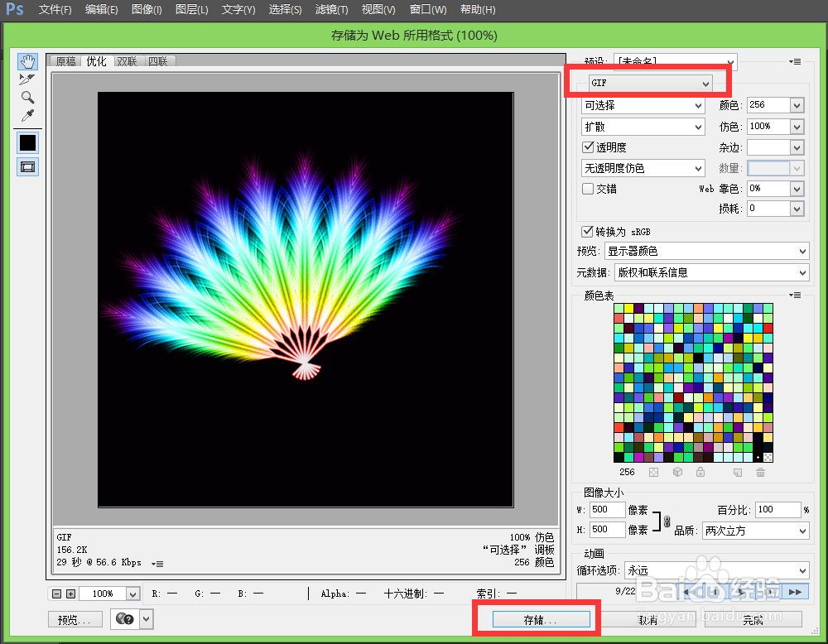Open the 滤镜(T) menu
Viewport: 828px width, 644px height.
click(x=332, y=9)
